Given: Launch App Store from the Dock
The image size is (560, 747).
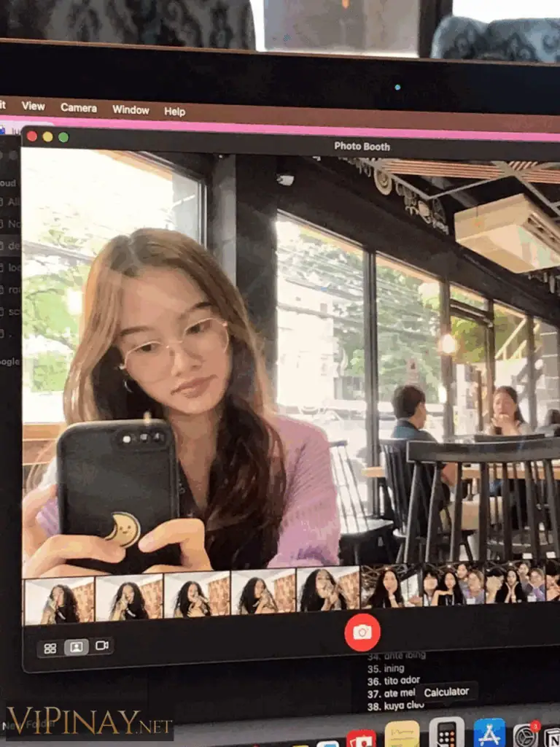Looking at the screenshot, I should click(489, 734).
